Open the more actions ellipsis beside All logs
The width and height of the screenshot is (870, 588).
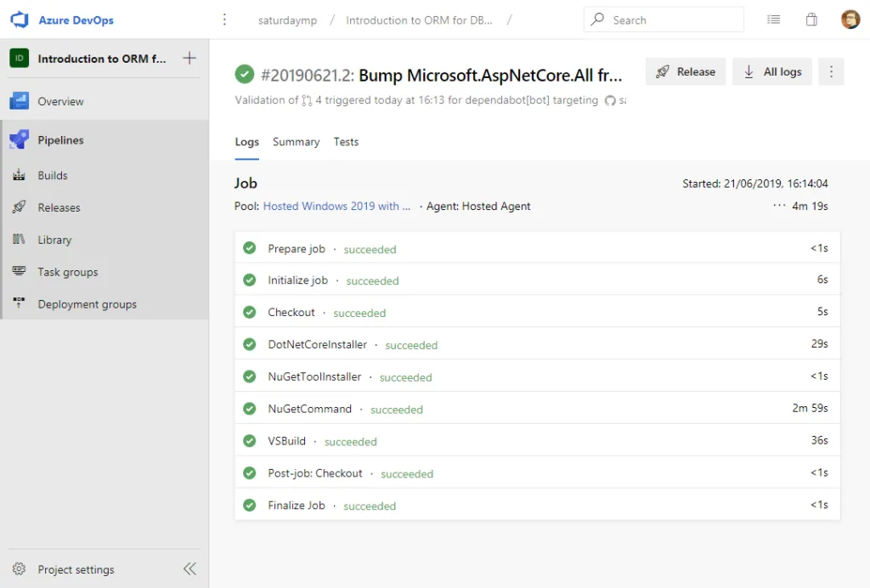click(x=831, y=71)
